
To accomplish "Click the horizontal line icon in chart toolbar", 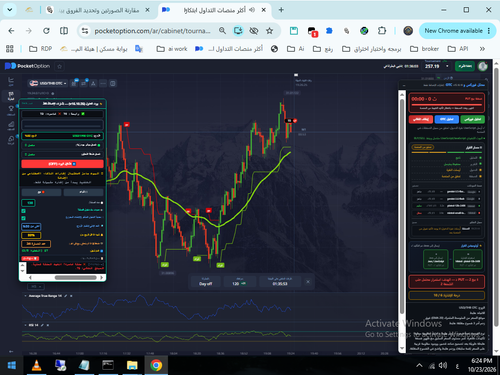I will click(103, 83).
